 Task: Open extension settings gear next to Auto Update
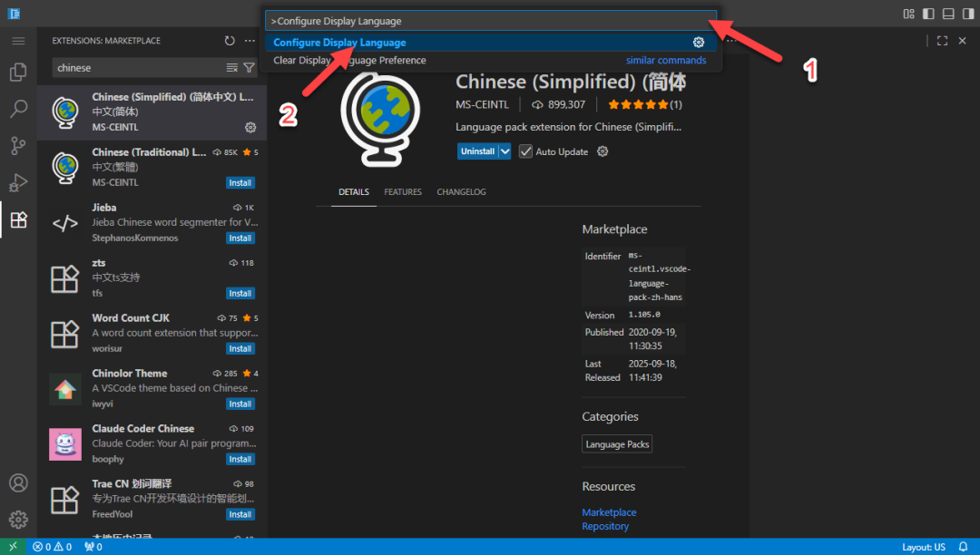(x=602, y=151)
